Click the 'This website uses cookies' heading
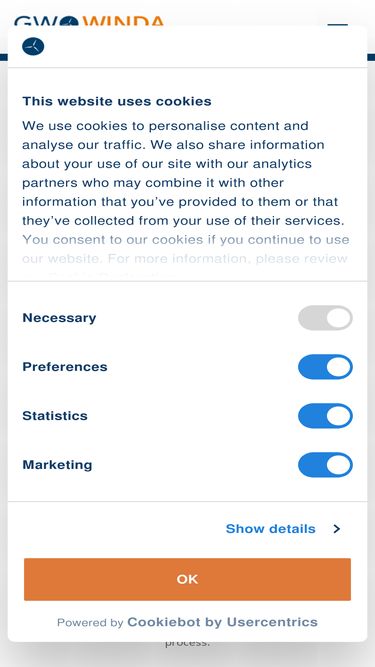The width and height of the screenshot is (375, 667). [x=116, y=101]
